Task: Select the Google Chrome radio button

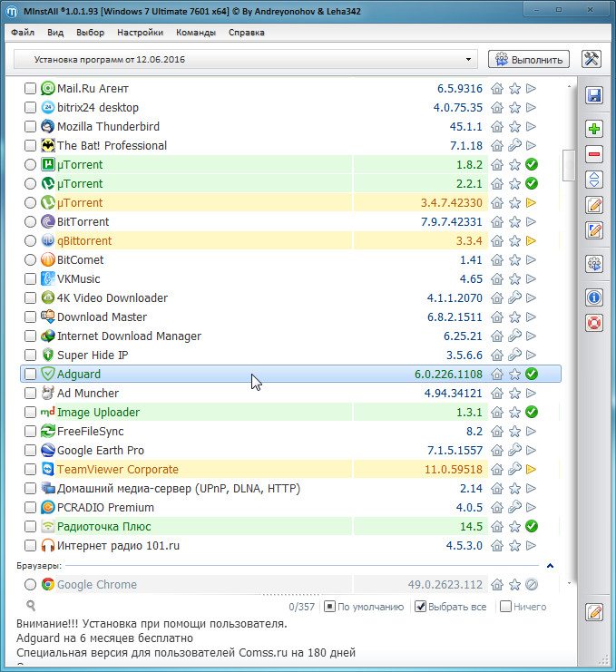Action: coord(30,585)
